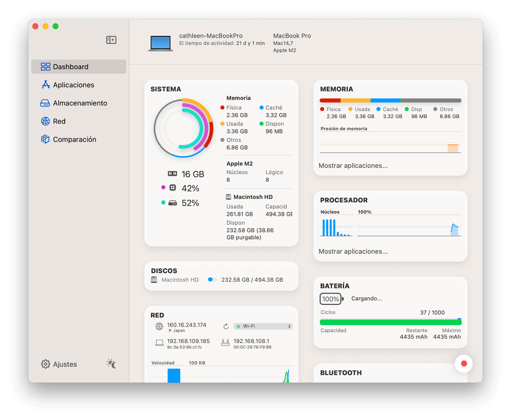
Task: Click the processor cores bar chart
Action: pos(336,226)
